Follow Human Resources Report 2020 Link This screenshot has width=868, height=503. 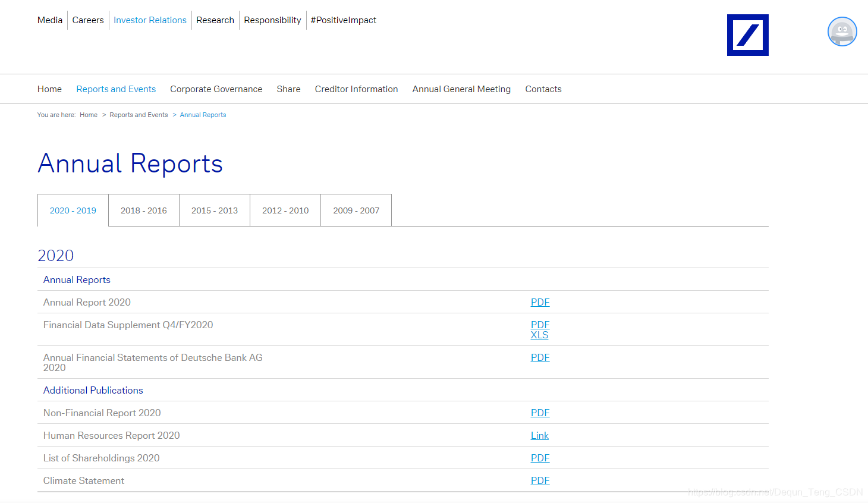click(x=539, y=435)
